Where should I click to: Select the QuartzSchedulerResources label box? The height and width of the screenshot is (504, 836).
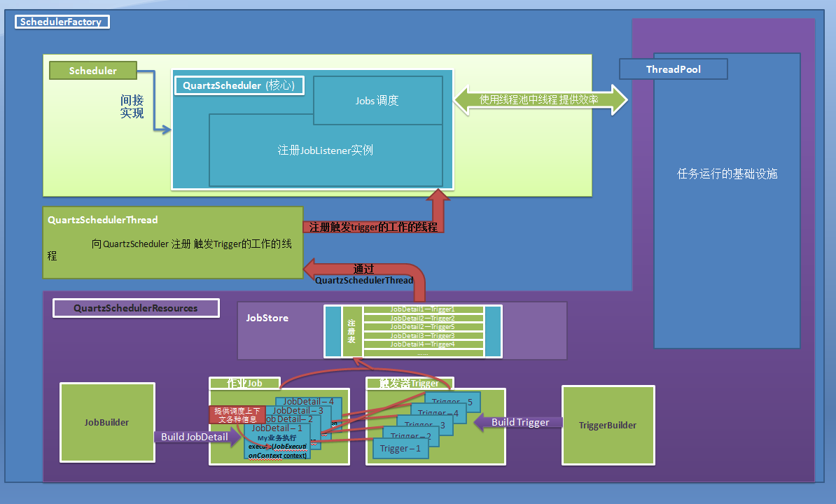pyautogui.click(x=136, y=308)
